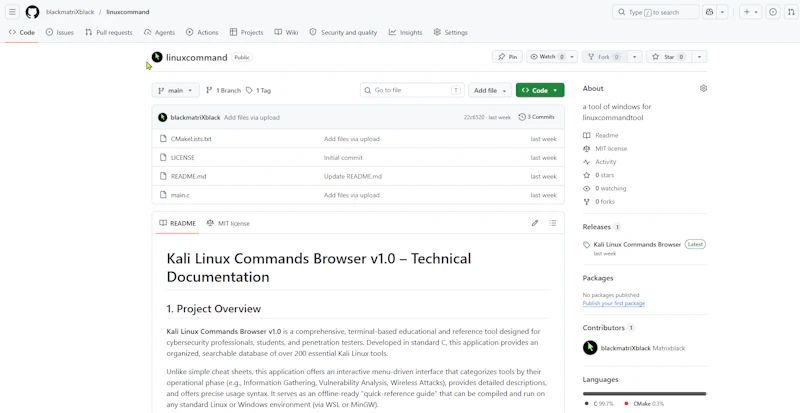Image resolution: width=800 pixels, height=413 pixels.
Task: Open the Insights tab
Action: pos(406,32)
